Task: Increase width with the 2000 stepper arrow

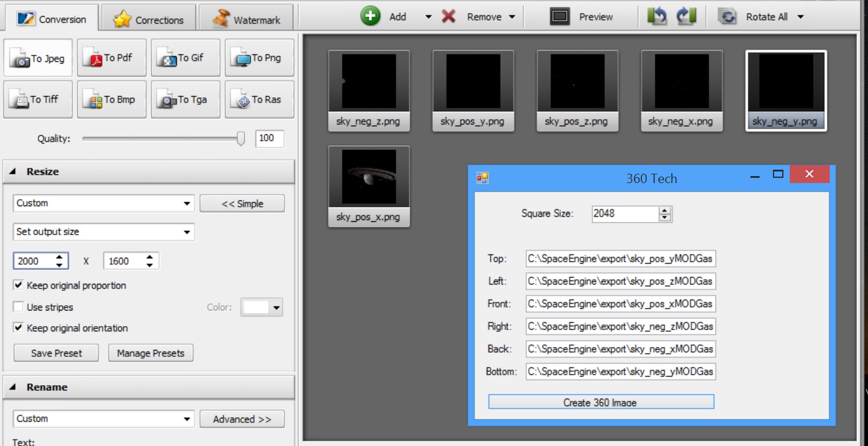Action: tap(59, 257)
